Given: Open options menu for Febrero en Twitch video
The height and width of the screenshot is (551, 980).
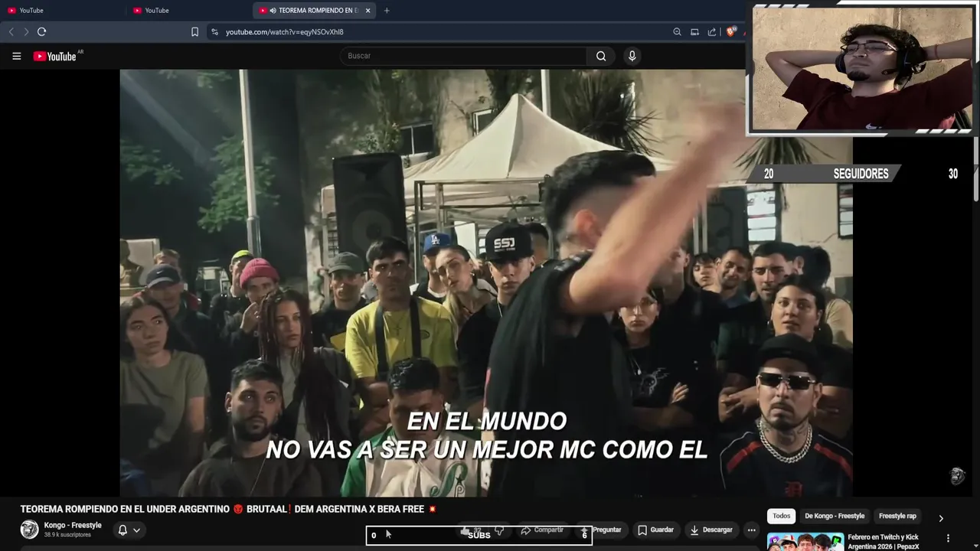Looking at the screenshot, I should pyautogui.click(x=948, y=538).
